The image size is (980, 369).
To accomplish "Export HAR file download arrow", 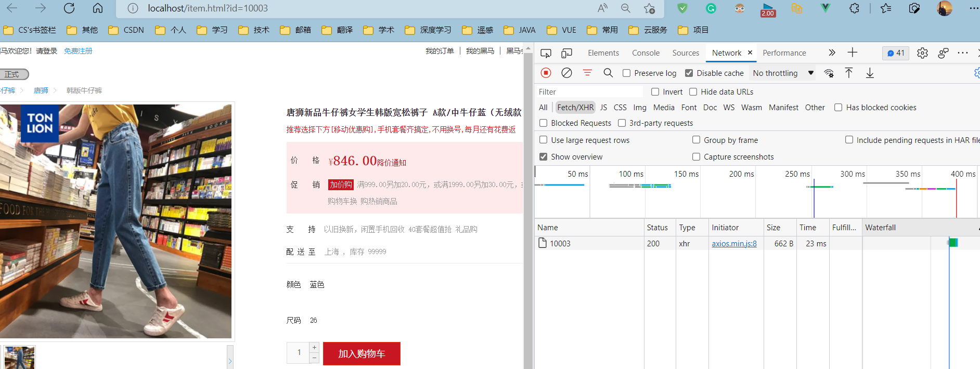I will pyautogui.click(x=870, y=73).
